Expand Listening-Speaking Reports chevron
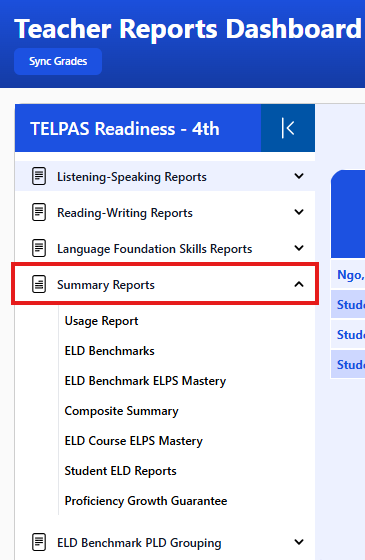 pyautogui.click(x=299, y=176)
